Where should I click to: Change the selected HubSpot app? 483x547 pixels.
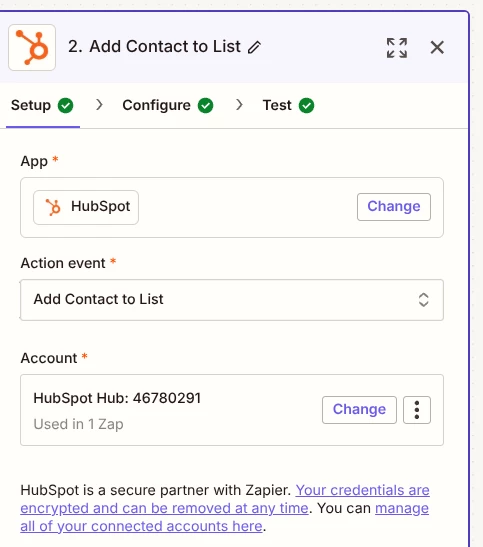394,207
